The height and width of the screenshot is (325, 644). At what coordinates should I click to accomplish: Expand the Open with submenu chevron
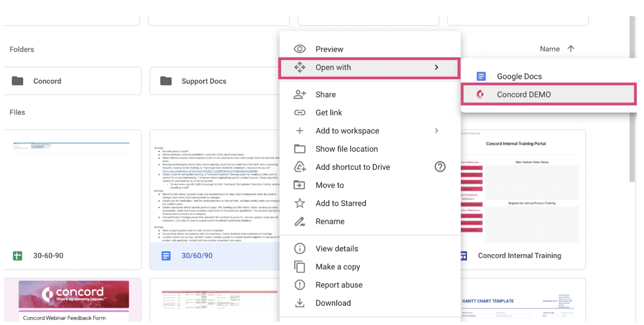pyautogui.click(x=436, y=67)
